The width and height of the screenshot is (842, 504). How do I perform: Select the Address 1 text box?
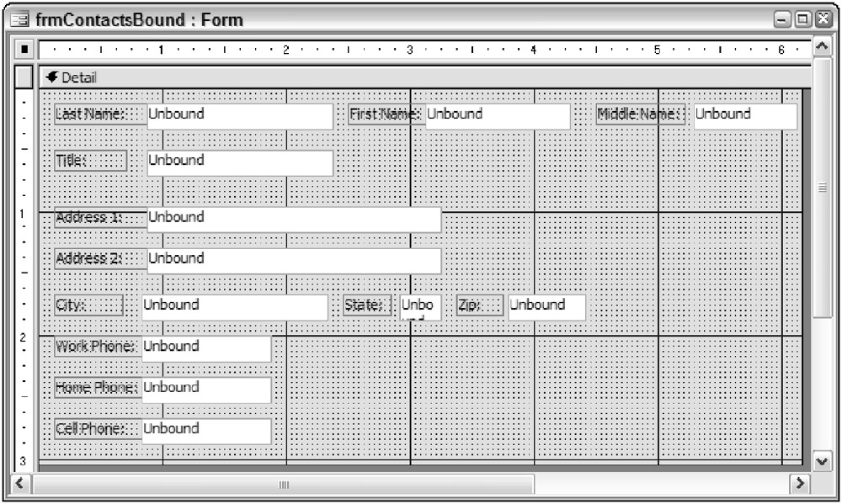(x=294, y=220)
